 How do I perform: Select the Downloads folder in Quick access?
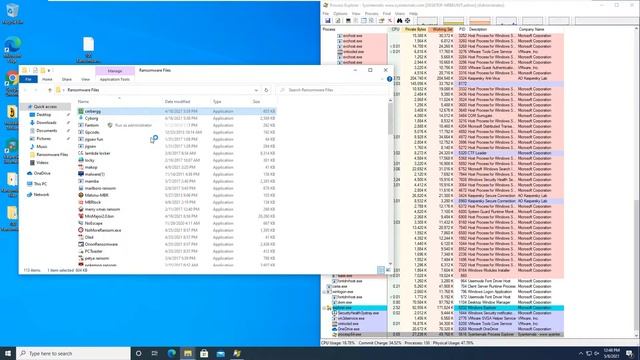pyautogui.click(x=46, y=122)
